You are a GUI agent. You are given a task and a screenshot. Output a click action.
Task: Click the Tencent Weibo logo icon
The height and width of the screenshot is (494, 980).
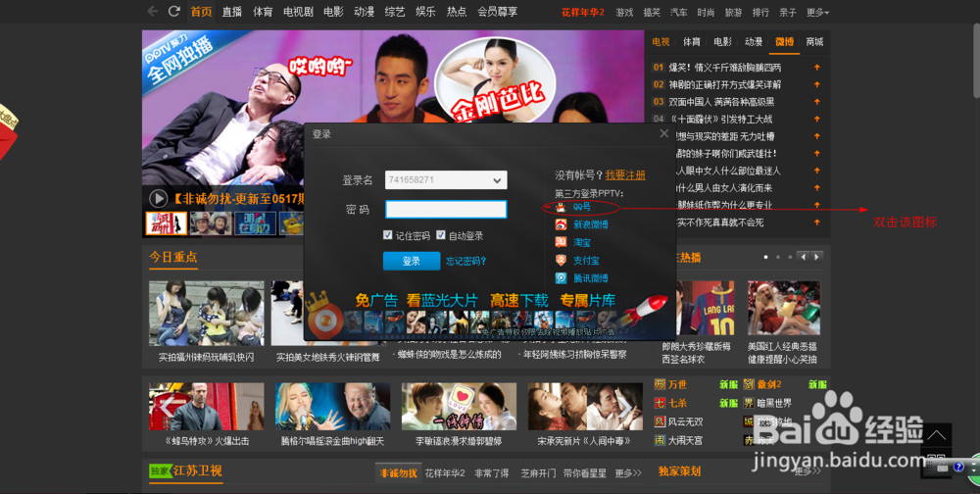tap(561, 278)
